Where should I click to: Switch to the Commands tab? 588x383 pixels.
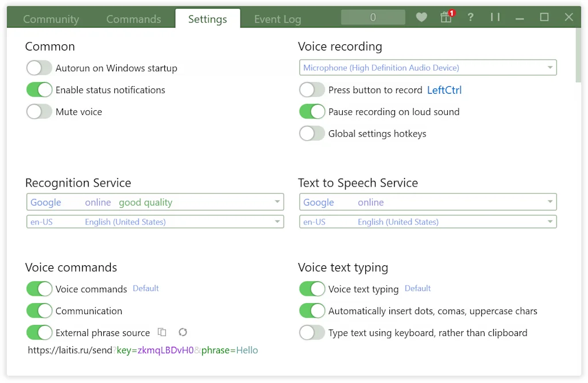pos(133,19)
